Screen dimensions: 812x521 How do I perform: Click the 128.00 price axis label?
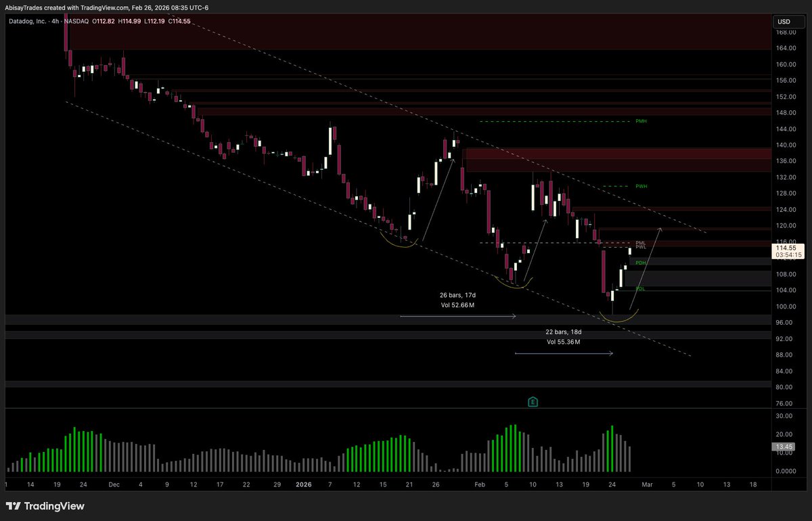pyautogui.click(x=786, y=194)
